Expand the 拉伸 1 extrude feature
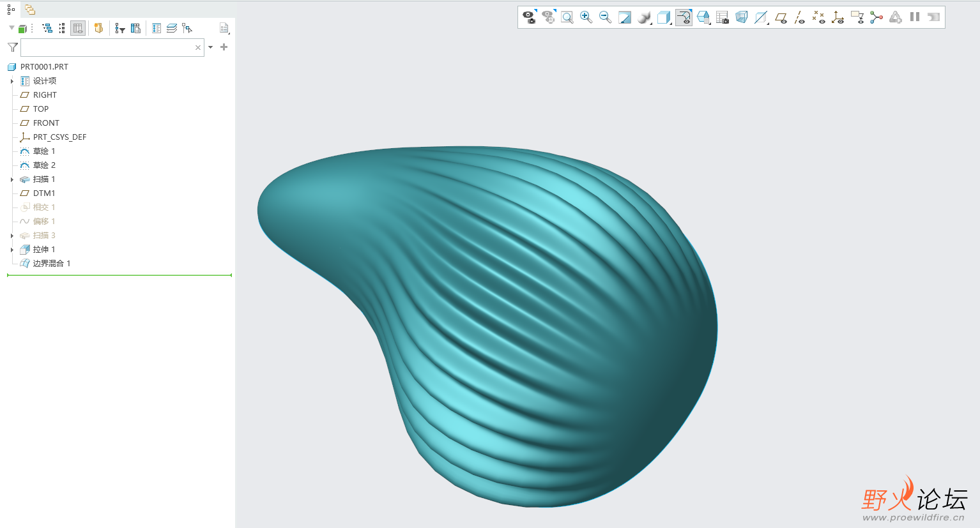 pos(11,250)
